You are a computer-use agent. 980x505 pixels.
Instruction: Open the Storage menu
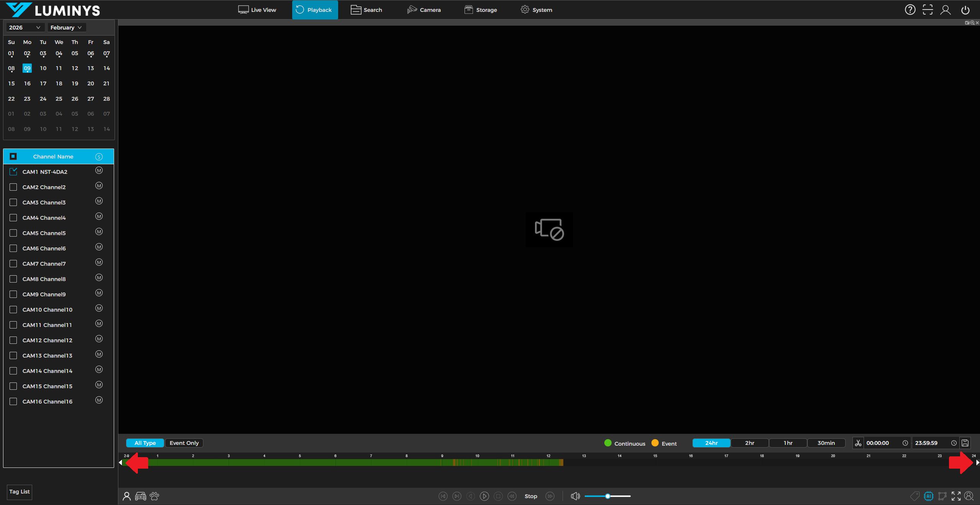(481, 10)
